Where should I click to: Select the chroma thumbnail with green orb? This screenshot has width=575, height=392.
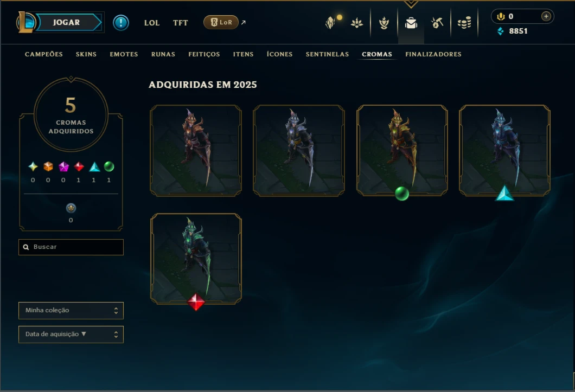[x=402, y=151]
